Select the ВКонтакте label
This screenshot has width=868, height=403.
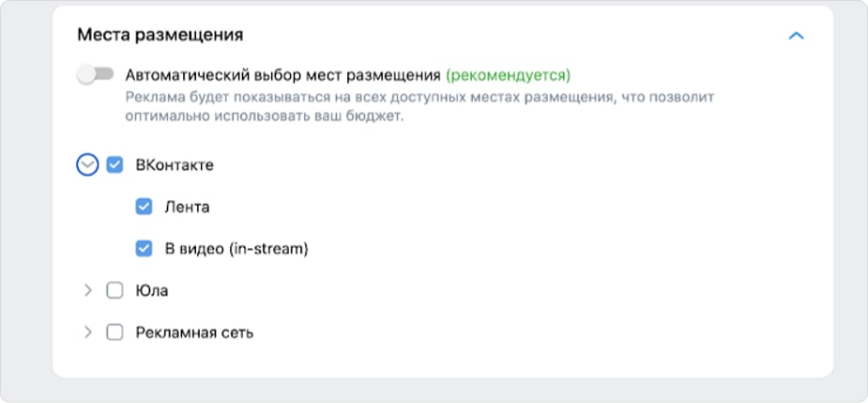(x=175, y=165)
